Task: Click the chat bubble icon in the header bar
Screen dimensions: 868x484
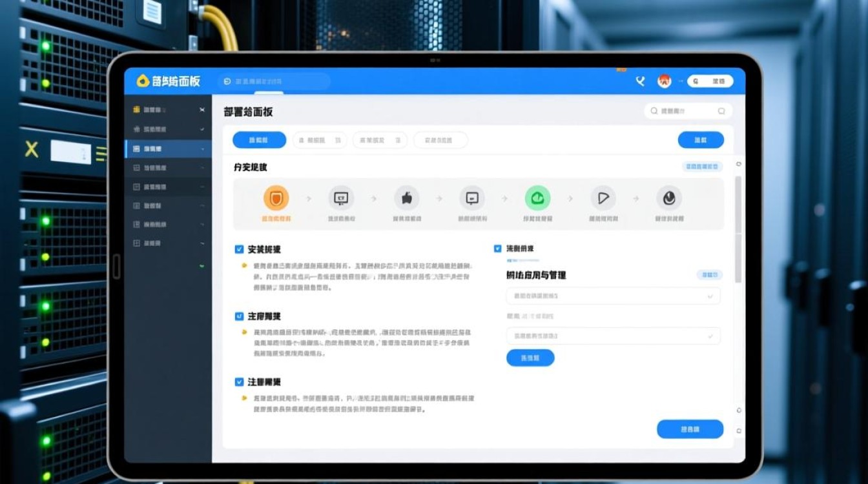Action: coord(225,81)
